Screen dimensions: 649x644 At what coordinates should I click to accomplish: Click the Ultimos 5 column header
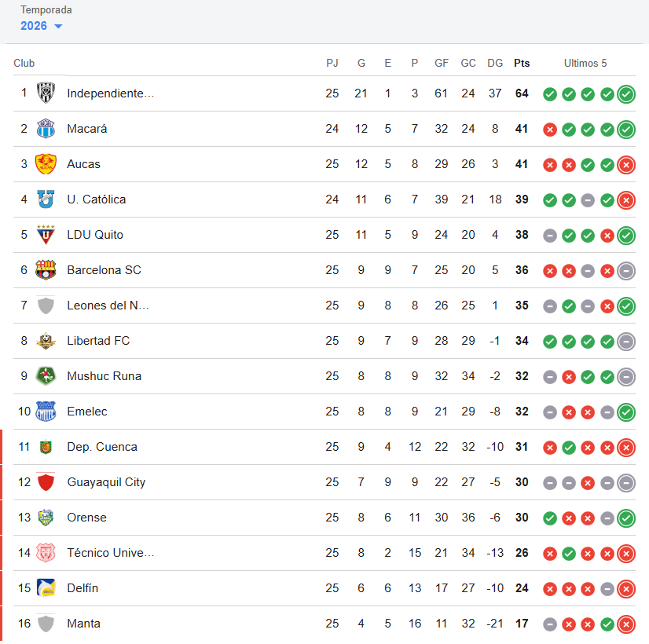(585, 63)
